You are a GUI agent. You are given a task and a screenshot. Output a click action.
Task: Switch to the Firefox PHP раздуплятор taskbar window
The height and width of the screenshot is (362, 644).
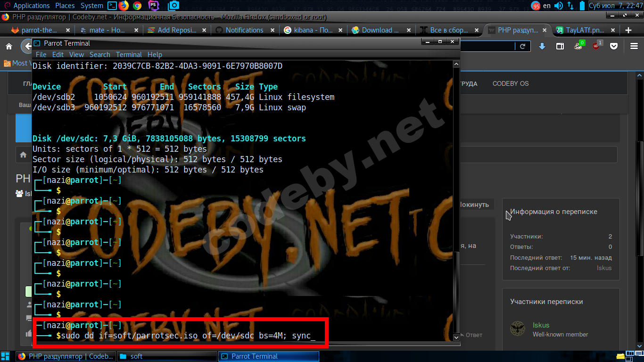(66, 356)
